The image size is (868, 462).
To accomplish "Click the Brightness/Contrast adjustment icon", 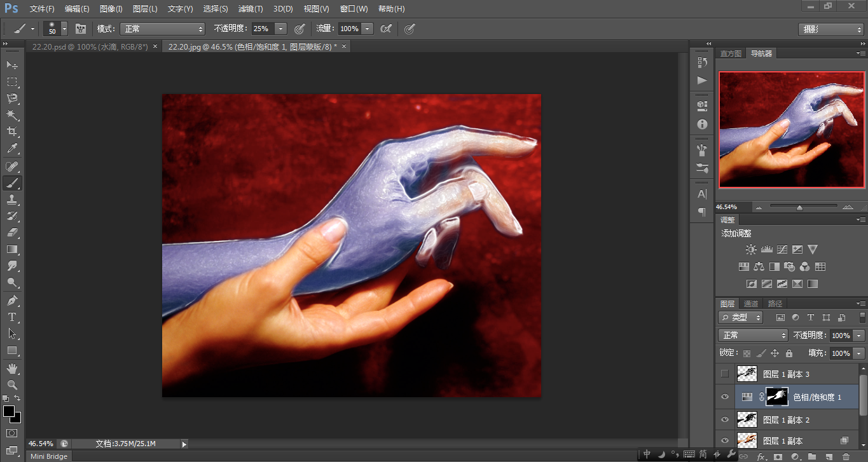I will (752, 250).
